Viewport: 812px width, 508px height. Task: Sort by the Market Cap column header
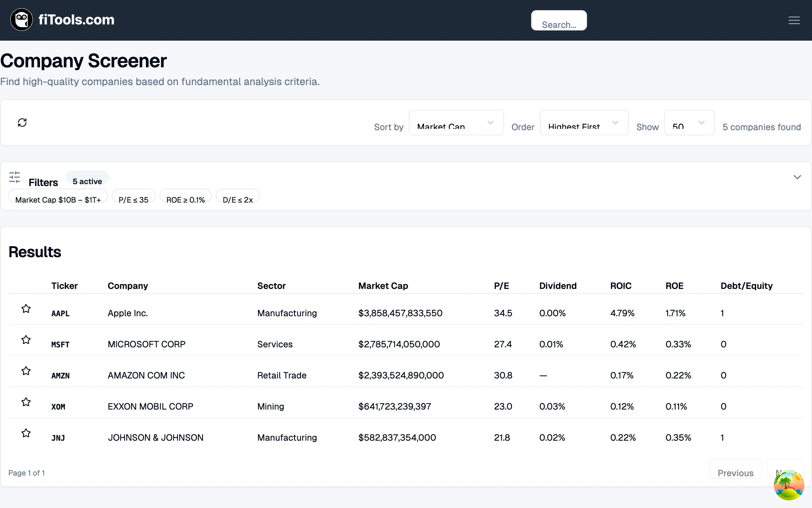tap(383, 285)
